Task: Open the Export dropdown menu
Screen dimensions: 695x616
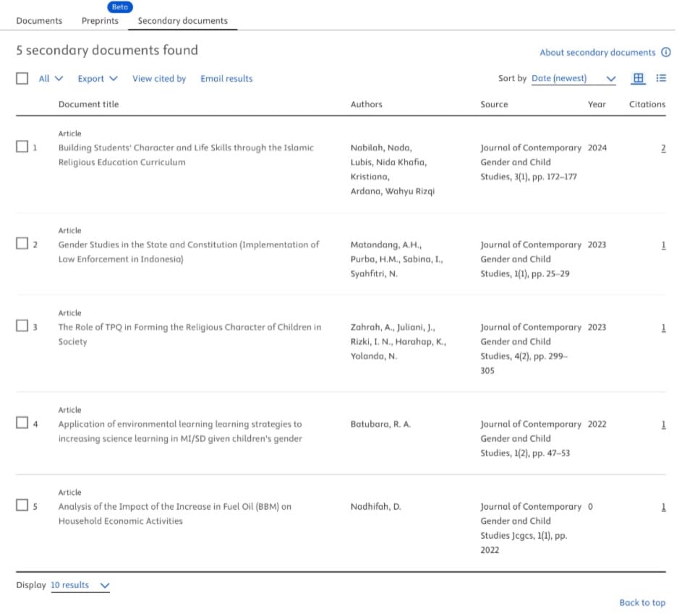Action: (97, 78)
